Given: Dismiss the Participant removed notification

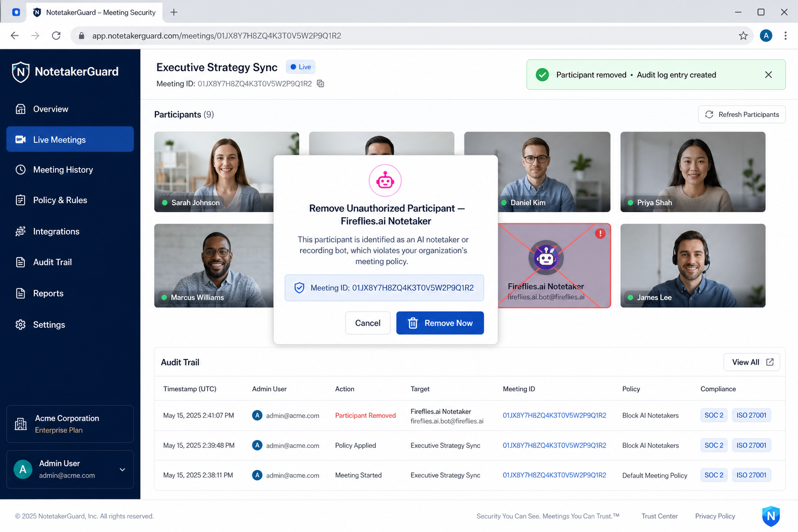Looking at the screenshot, I should tap(768, 75).
